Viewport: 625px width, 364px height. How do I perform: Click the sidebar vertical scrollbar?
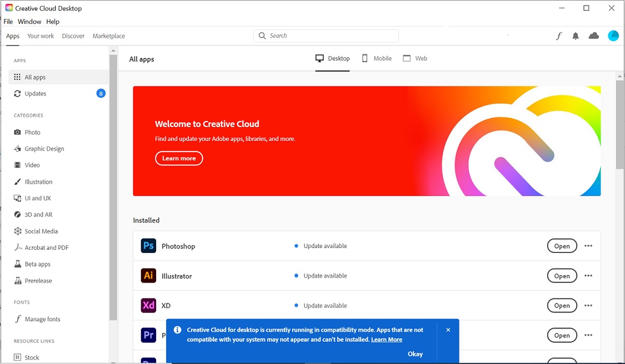coord(113,187)
